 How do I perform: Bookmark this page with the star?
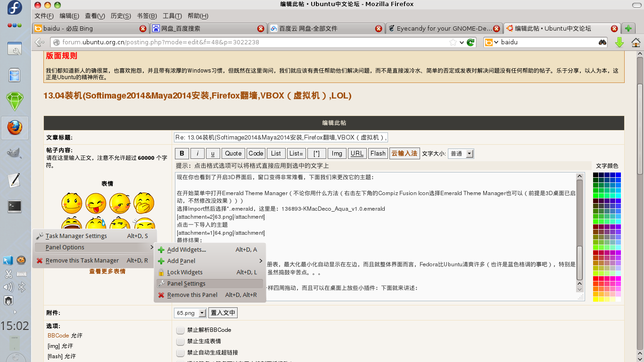453,42
